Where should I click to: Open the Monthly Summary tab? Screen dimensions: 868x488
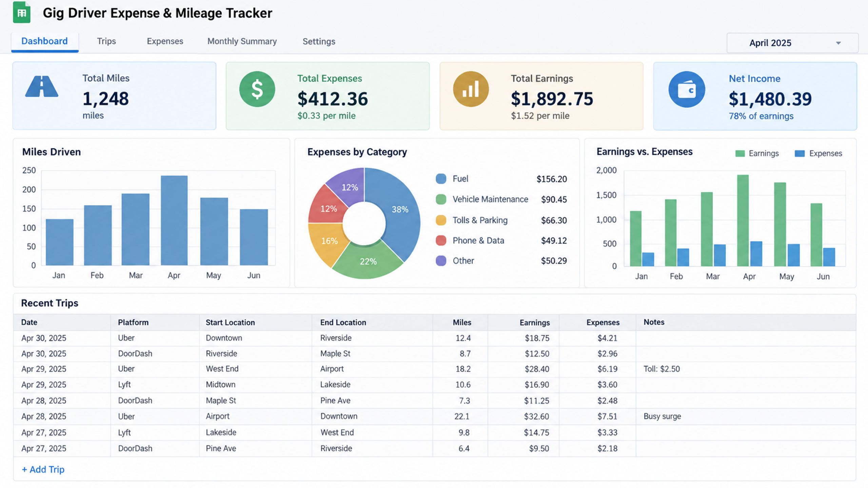[x=242, y=41]
